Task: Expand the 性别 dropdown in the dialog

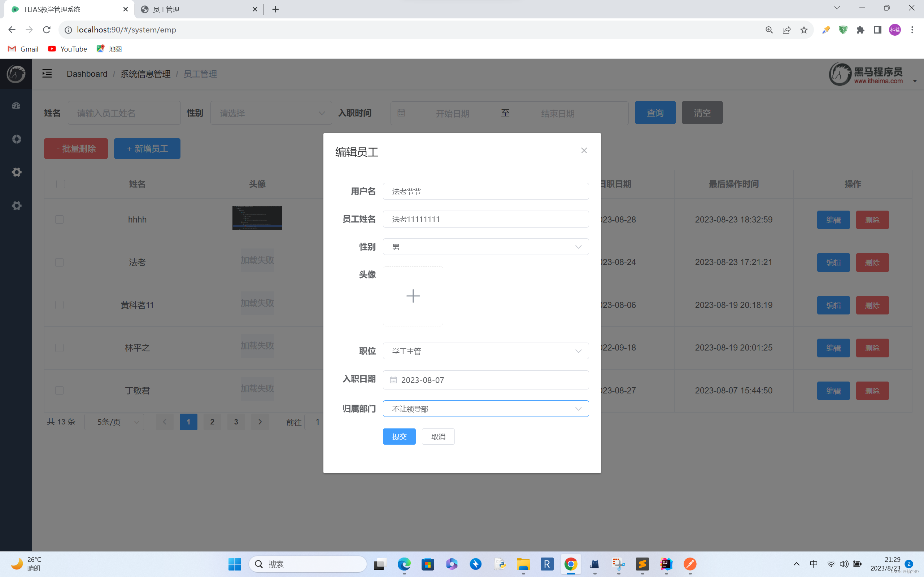Action: click(485, 247)
